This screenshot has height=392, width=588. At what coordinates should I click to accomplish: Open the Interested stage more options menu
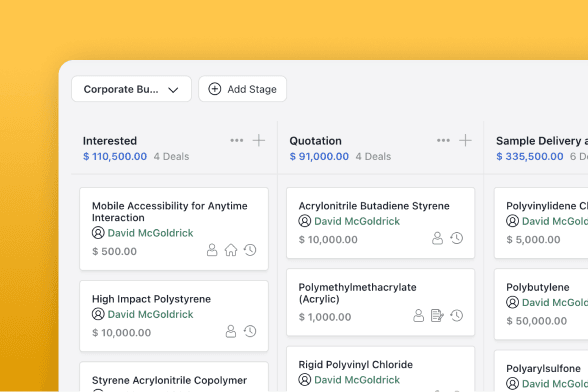pos(237,141)
